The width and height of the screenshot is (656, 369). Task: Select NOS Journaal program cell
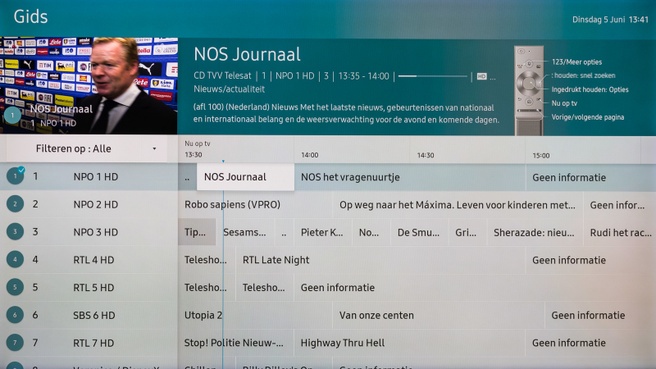coord(246,177)
